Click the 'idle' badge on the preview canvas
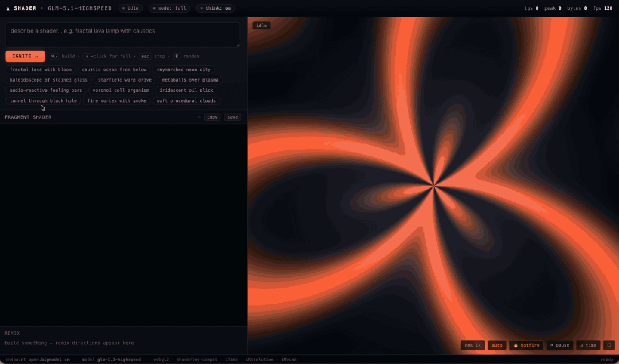The image size is (619, 364). pos(262,25)
